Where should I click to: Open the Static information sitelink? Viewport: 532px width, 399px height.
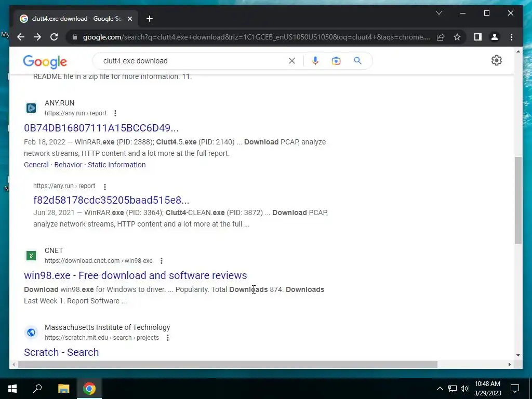pyautogui.click(x=117, y=165)
